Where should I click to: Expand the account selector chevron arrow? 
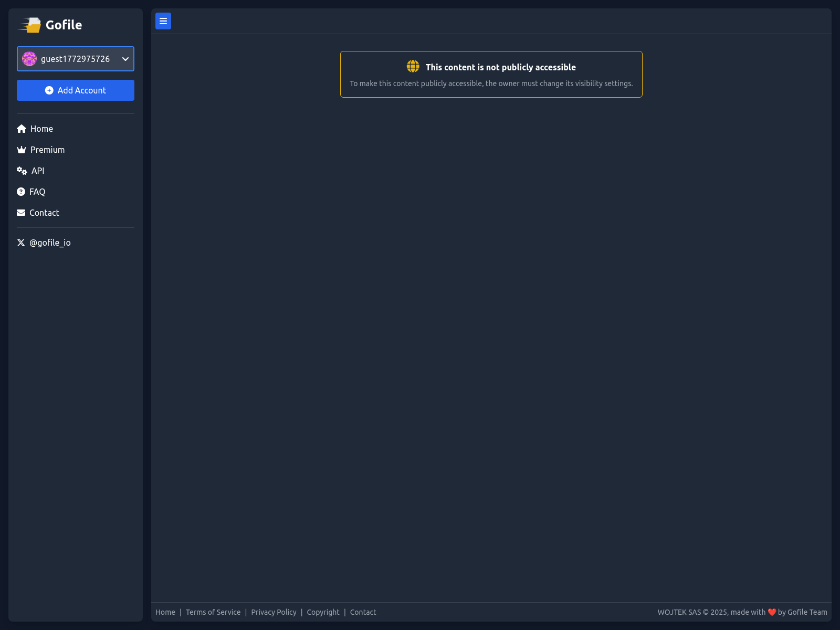(x=125, y=59)
